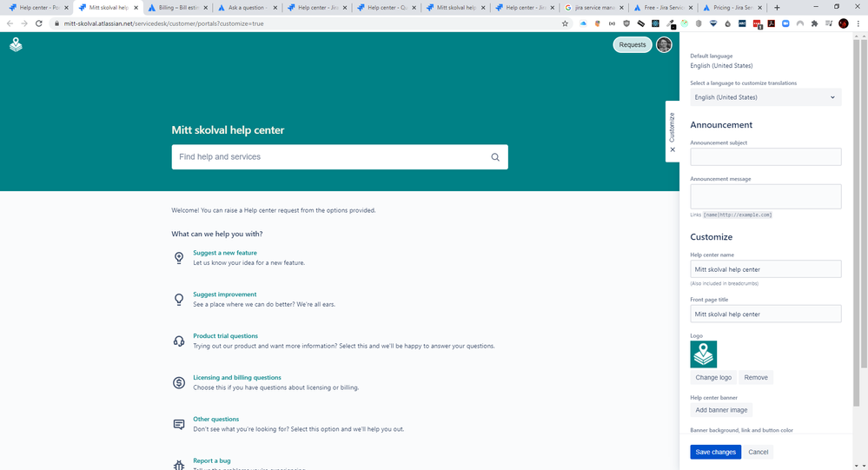
Task: Click the 'Default language' label
Action: point(711,56)
